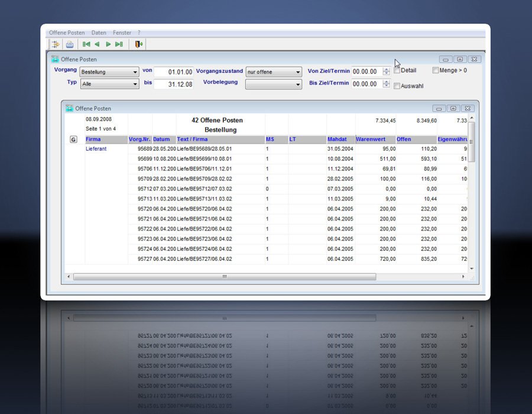The image size is (532, 414).
Task: Enable the Detail checkbox
Action: (x=397, y=70)
